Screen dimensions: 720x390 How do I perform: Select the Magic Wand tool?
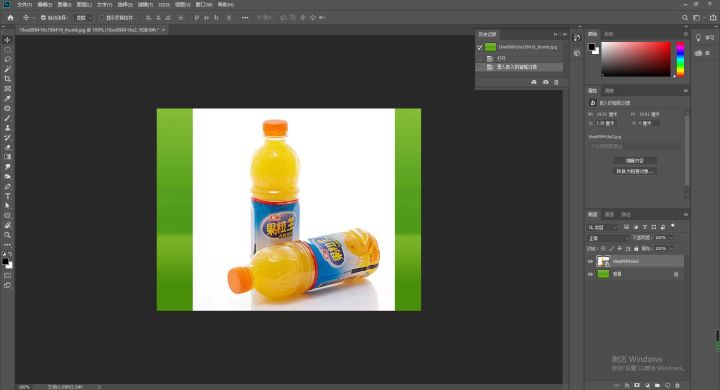pos(7,69)
